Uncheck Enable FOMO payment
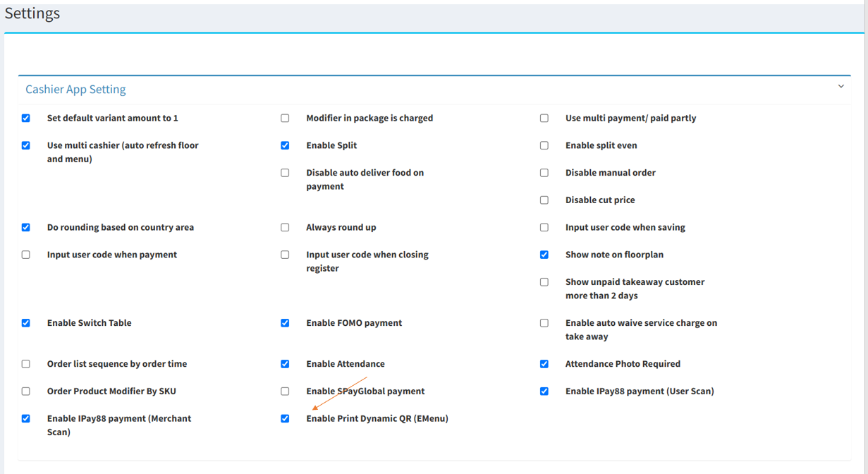 click(285, 323)
